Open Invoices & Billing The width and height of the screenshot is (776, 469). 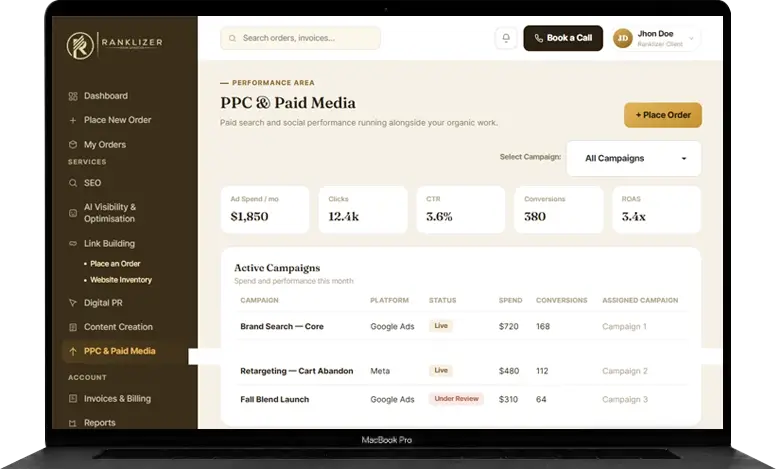(117, 399)
